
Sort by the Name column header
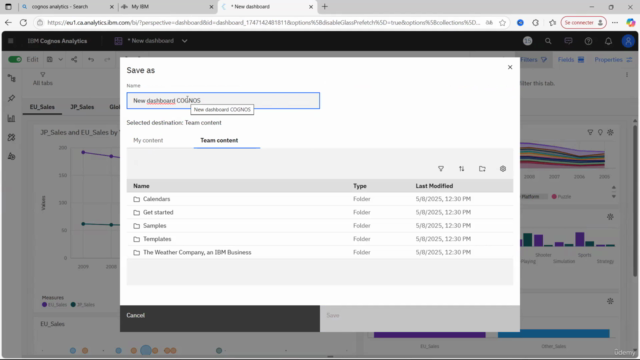[141, 186]
